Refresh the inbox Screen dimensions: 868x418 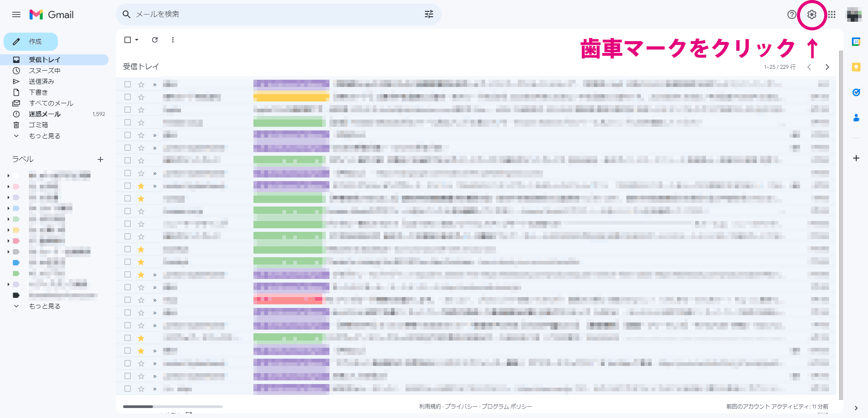[x=155, y=40]
